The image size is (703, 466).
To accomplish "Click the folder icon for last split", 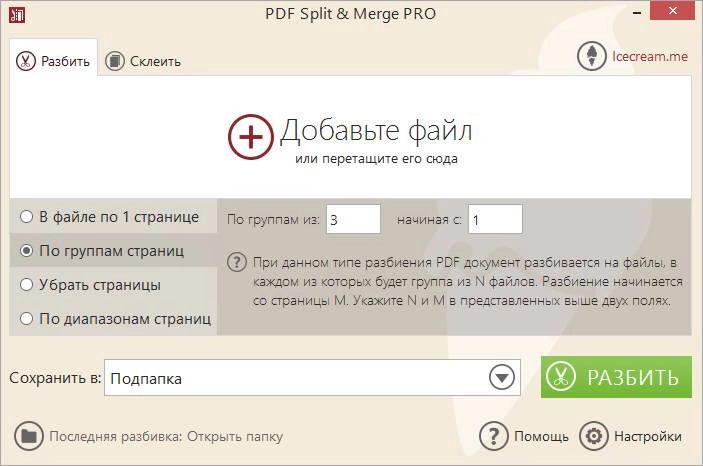I will (x=29, y=436).
